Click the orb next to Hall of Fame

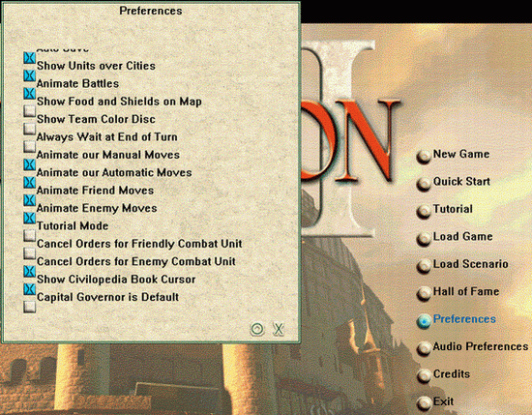coord(424,294)
